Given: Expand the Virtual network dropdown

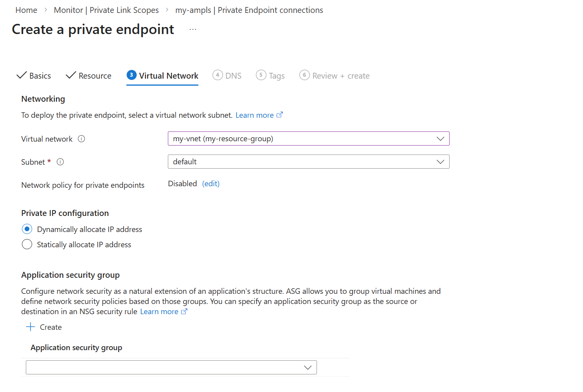Looking at the screenshot, I should [308, 139].
